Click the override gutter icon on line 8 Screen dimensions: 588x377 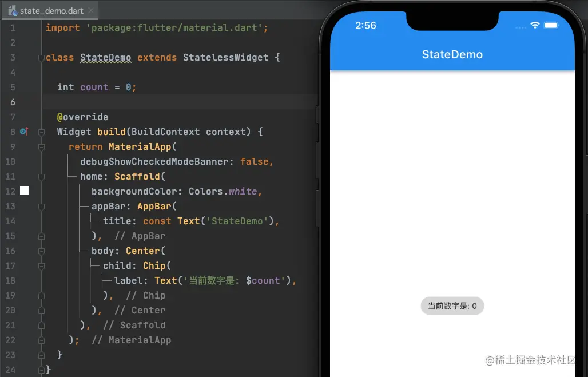(x=24, y=132)
